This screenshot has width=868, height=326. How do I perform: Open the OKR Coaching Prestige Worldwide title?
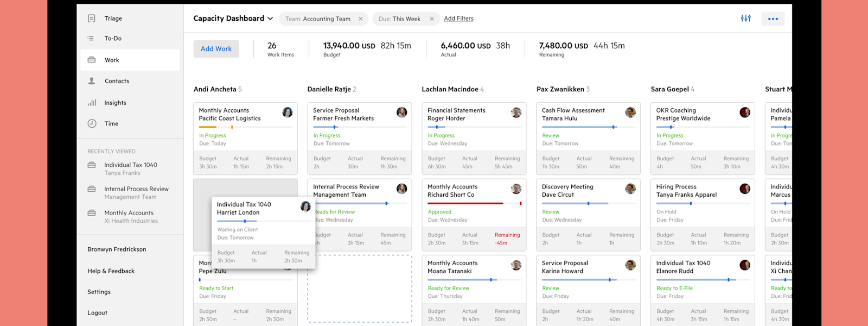(x=683, y=114)
